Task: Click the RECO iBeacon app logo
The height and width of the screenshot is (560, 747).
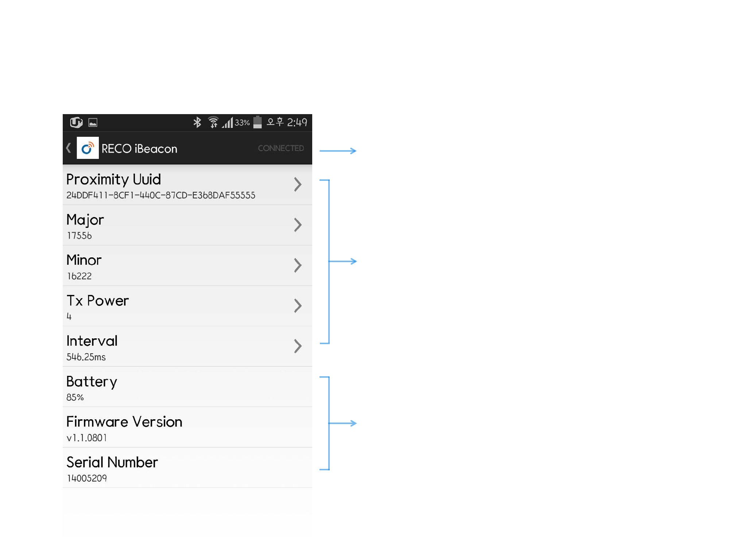Action: point(88,148)
